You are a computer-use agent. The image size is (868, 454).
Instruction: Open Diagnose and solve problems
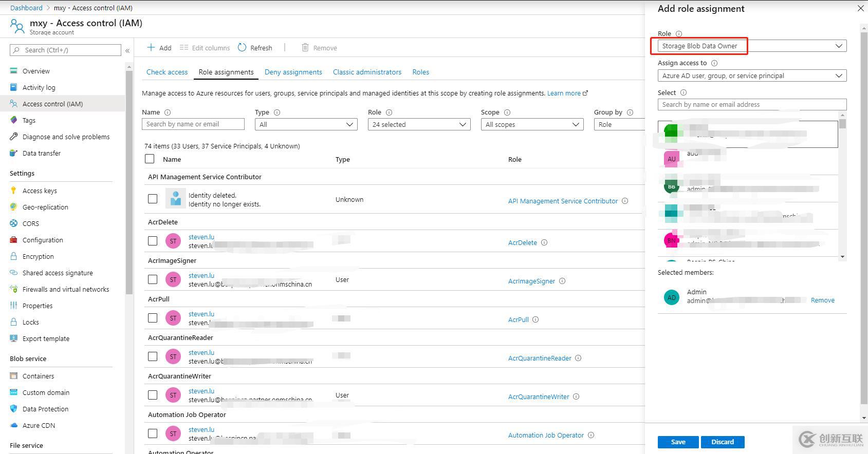66,137
